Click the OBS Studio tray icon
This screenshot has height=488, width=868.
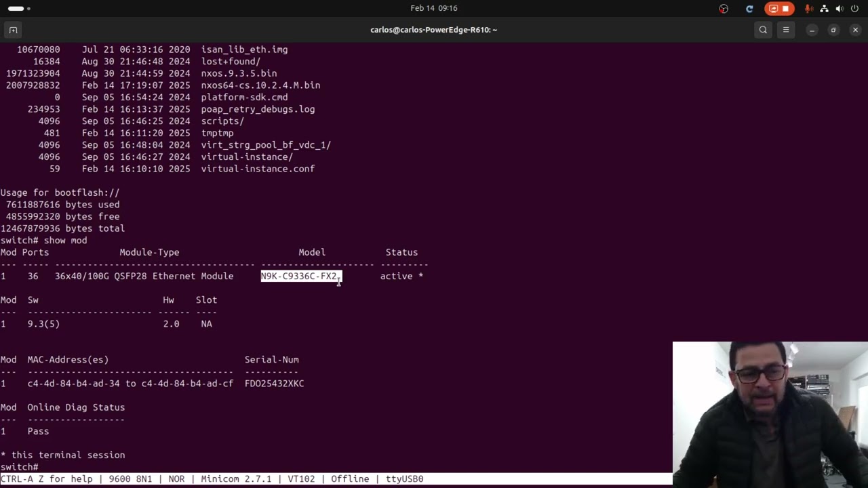coord(724,9)
